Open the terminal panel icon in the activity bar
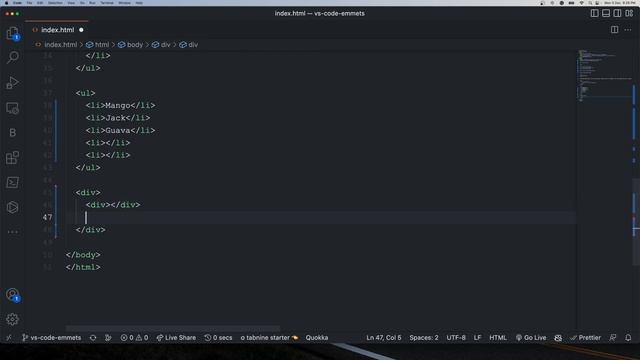The width and height of the screenshot is (640, 360). [13, 182]
